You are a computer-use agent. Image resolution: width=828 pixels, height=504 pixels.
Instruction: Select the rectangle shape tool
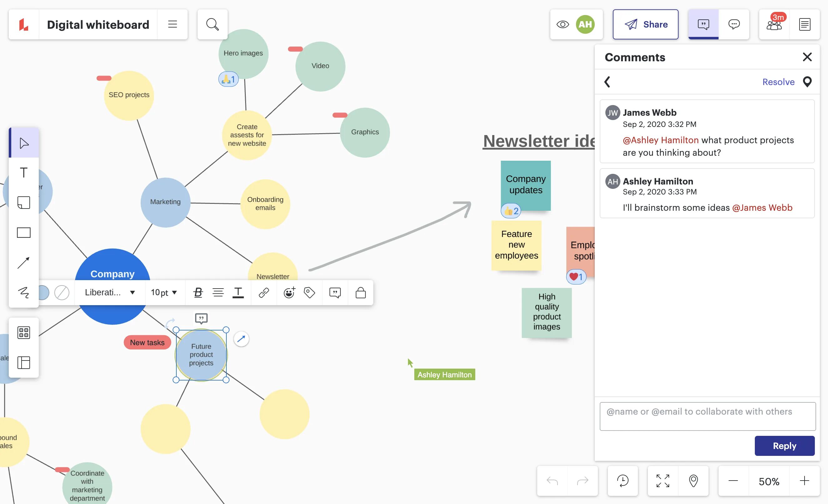point(24,232)
